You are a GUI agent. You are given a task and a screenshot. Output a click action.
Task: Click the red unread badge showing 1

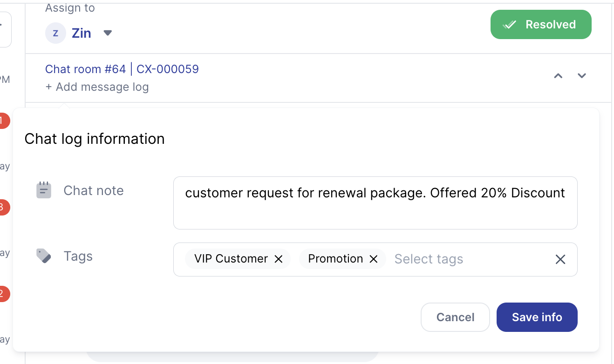coord(2,121)
